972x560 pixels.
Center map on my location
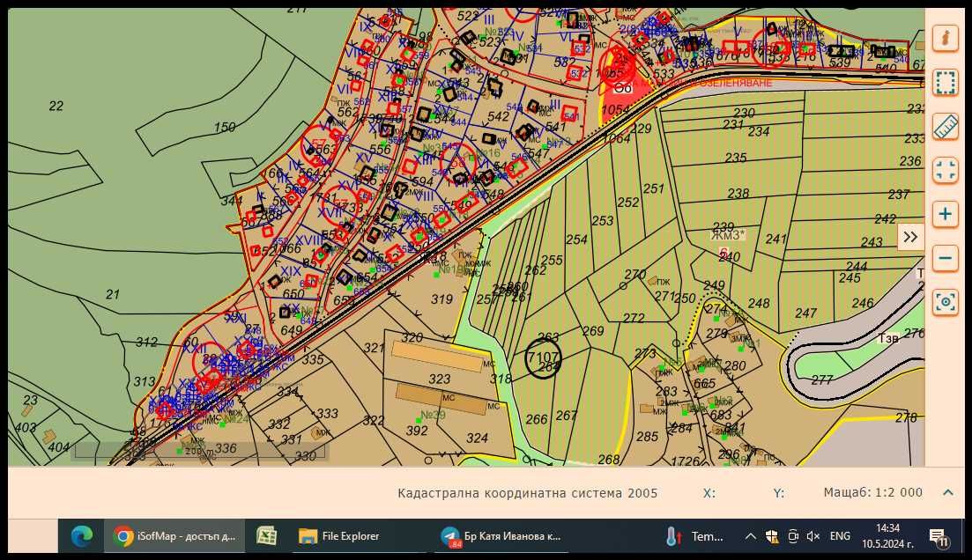pos(946,302)
